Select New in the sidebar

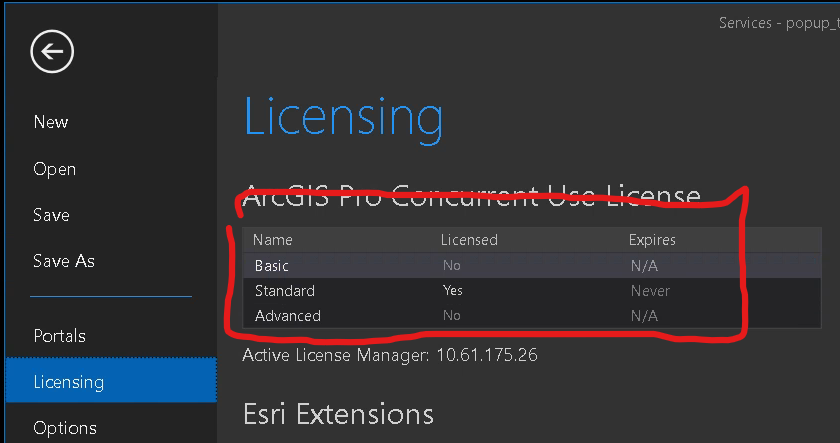pos(51,122)
